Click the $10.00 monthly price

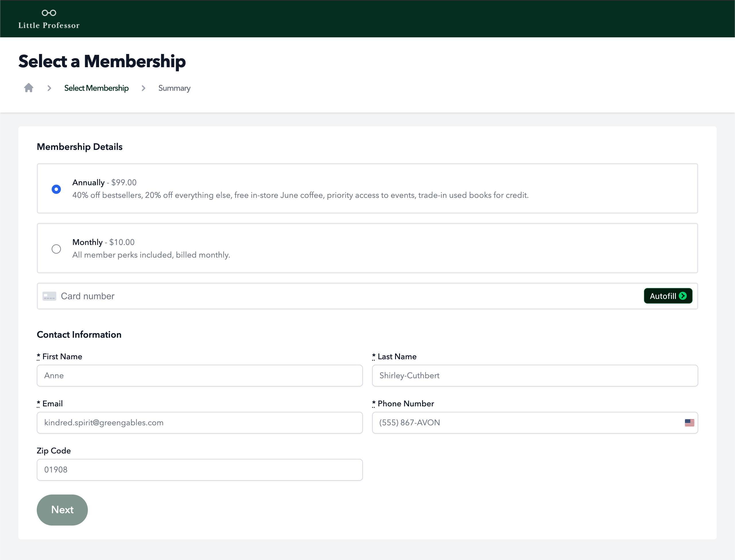point(122,242)
